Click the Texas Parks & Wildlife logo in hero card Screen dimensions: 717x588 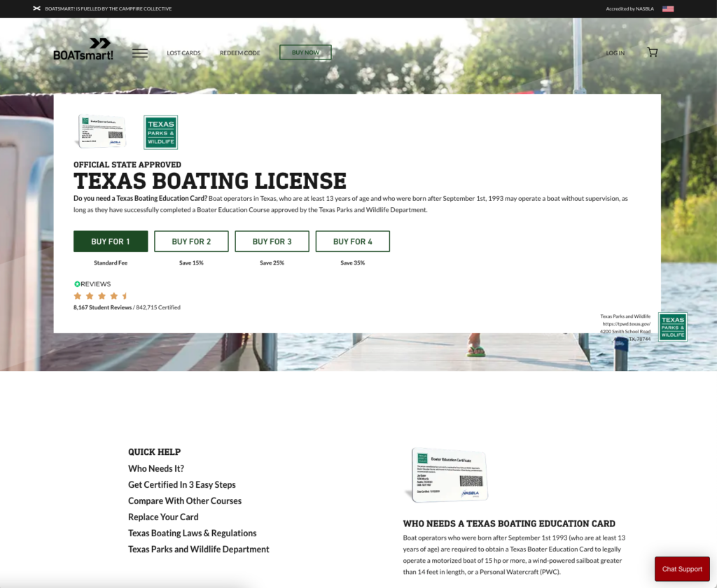pyautogui.click(x=160, y=132)
